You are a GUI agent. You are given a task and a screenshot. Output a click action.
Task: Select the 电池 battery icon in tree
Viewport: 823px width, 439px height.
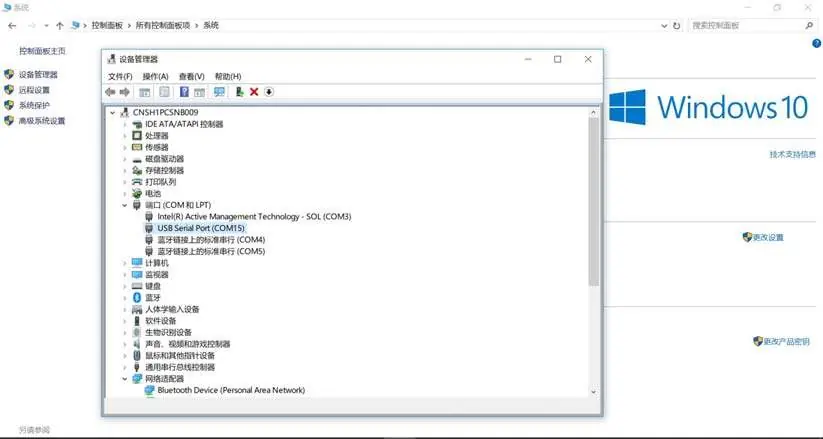(137, 193)
